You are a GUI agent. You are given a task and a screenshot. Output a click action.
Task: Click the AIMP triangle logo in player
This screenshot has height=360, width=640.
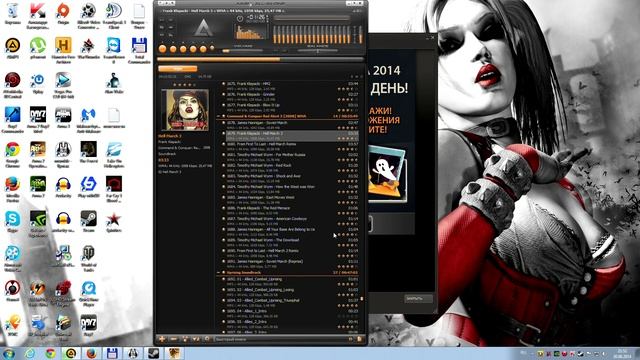coord(203,29)
